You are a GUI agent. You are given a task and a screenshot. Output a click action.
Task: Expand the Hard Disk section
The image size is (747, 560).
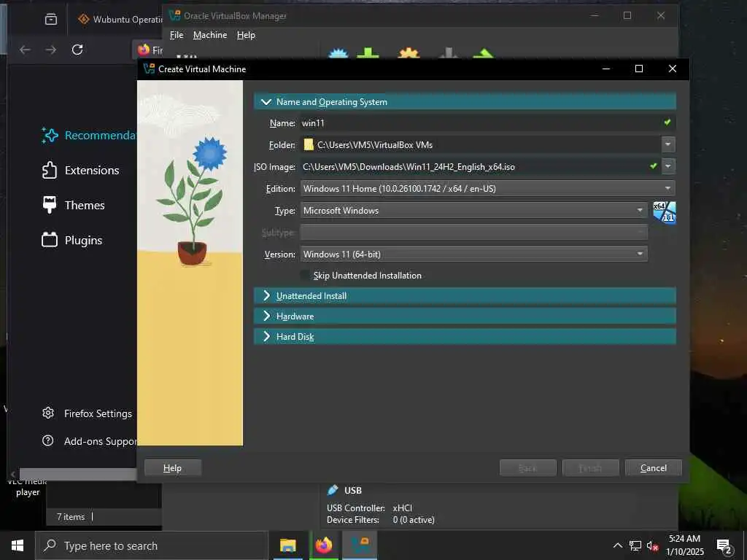(465, 337)
